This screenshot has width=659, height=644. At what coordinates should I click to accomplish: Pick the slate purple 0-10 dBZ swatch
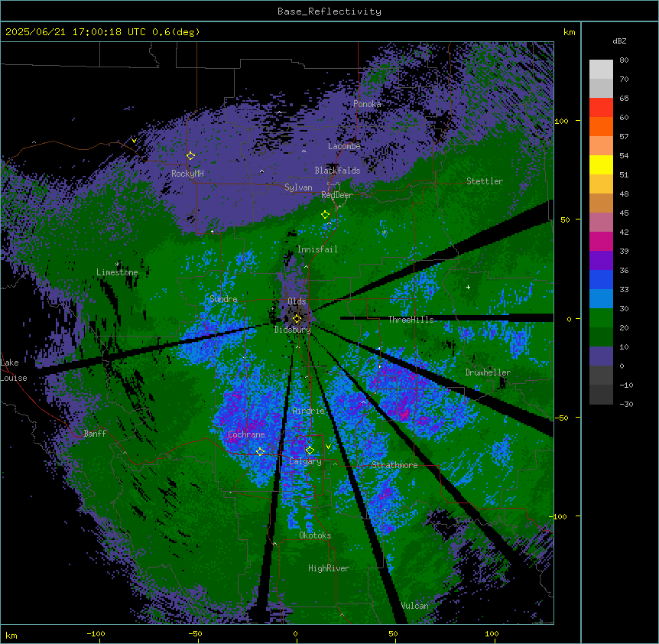coord(601,356)
